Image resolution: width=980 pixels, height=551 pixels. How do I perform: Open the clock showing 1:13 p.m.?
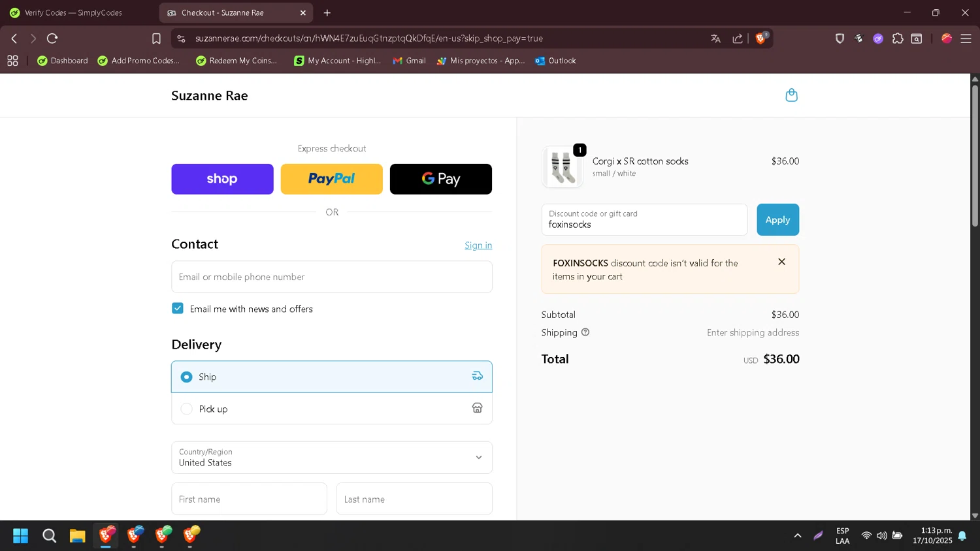coord(932,536)
